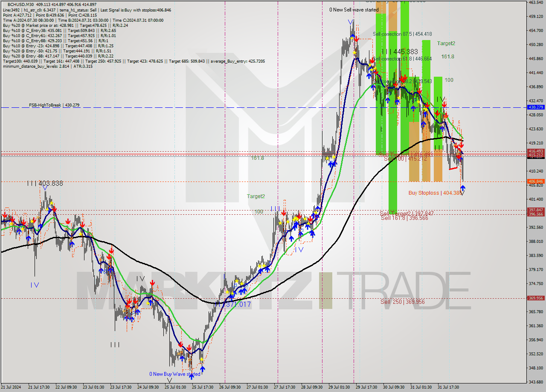
Task: Click the 356.940 price axis value
Action: (536, 340)
